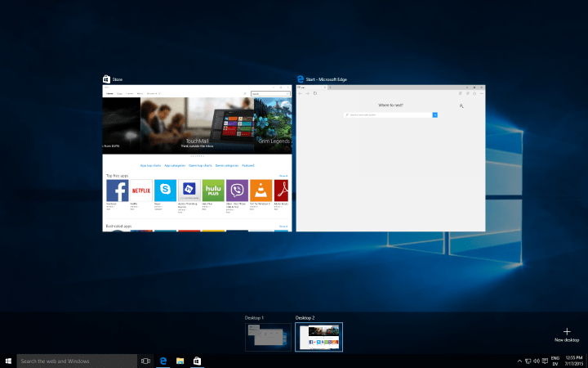Click the blue go arrow in Edge search box
The width and height of the screenshot is (588, 368).
pyautogui.click(x=435, y=115)
